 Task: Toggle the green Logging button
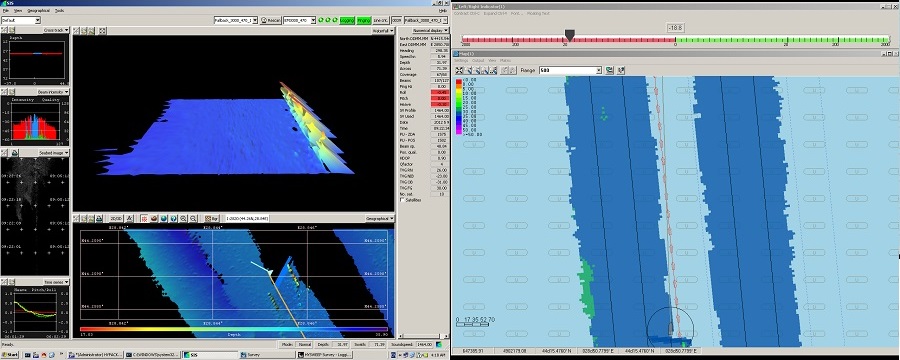(347, 20)
